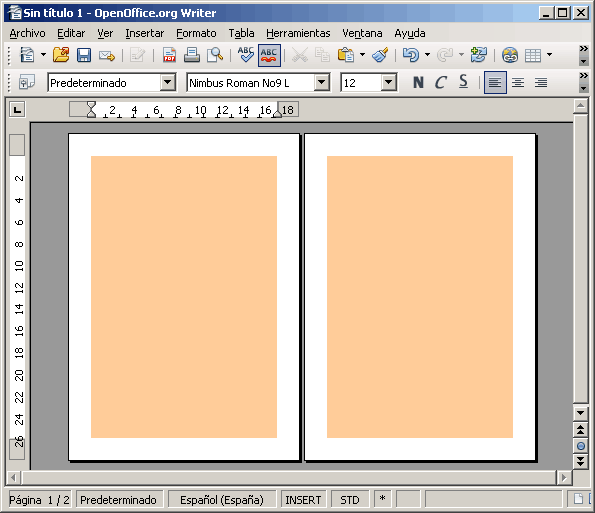
Task: Click the horizontal scrollbar right arrow
Action: [564, 477]
